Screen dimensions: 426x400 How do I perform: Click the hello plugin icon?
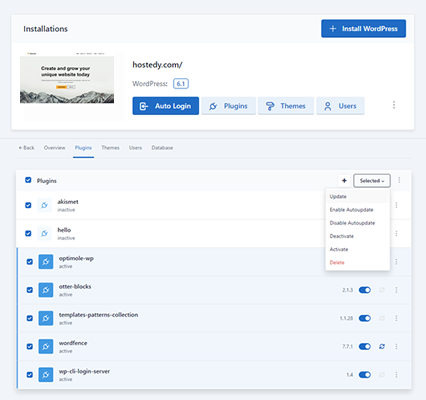point(44,233)
